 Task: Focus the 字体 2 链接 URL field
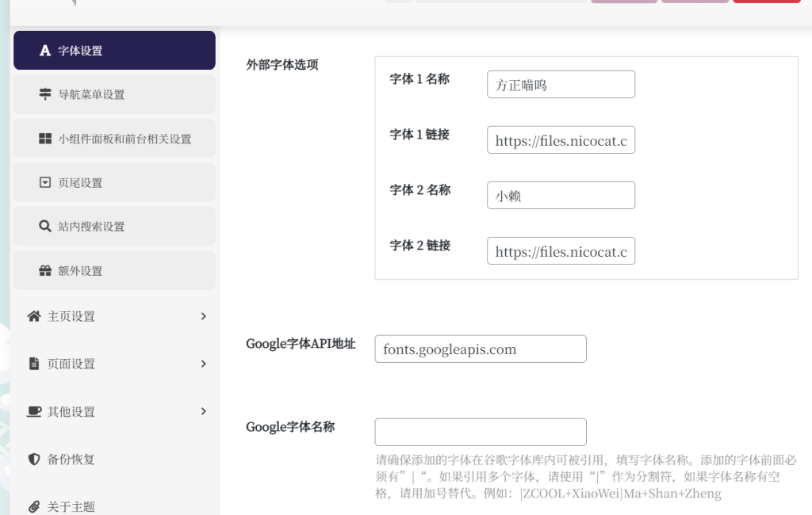coord(561,251)
